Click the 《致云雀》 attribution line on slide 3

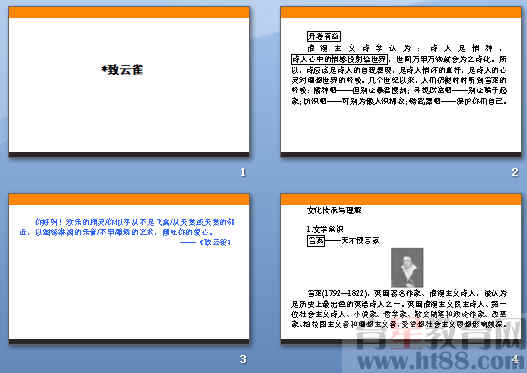click(x=206, y=242)
